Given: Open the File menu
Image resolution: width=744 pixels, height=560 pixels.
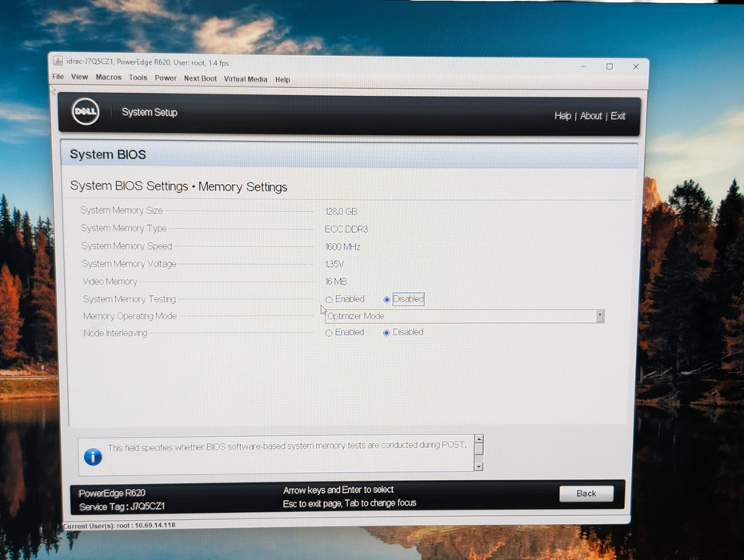Looking at the screenshot, I should pos(58,77).
